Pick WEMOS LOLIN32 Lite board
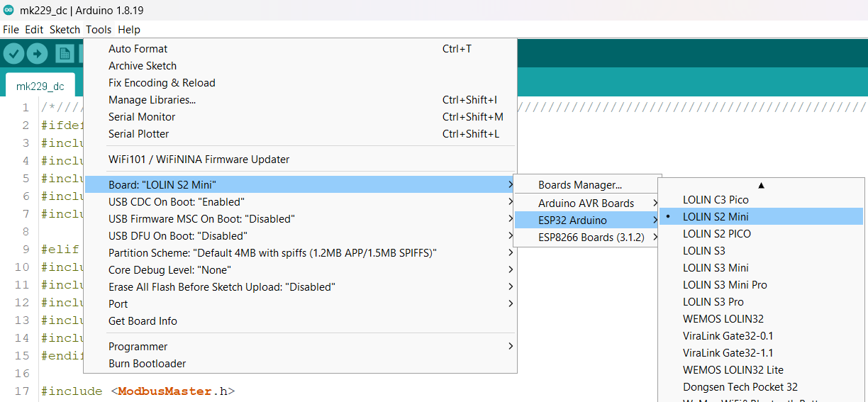Screen dimensions: 868x402 pos(733,370)
